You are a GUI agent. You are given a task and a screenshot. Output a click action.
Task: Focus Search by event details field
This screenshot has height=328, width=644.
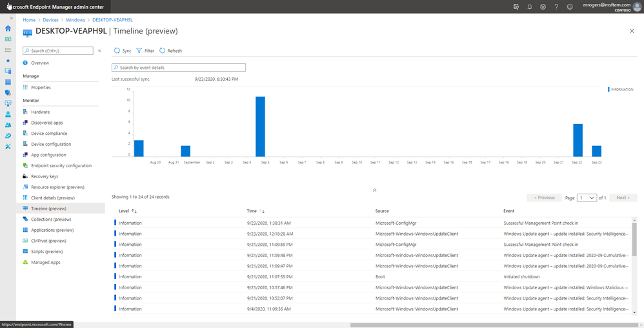coord(179,67)
